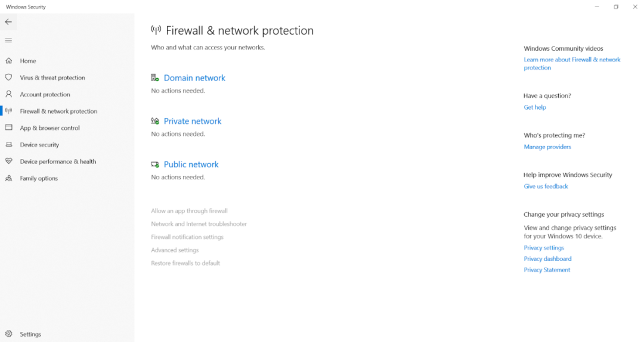Go back using the back arrow
This screenshot has height=342, width=644.
[x=8, y=22]
